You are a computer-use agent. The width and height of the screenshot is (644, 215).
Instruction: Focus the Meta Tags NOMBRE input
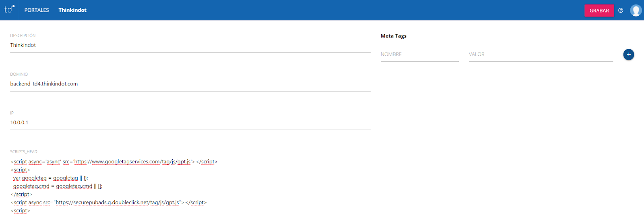click(x=419, y=54)
